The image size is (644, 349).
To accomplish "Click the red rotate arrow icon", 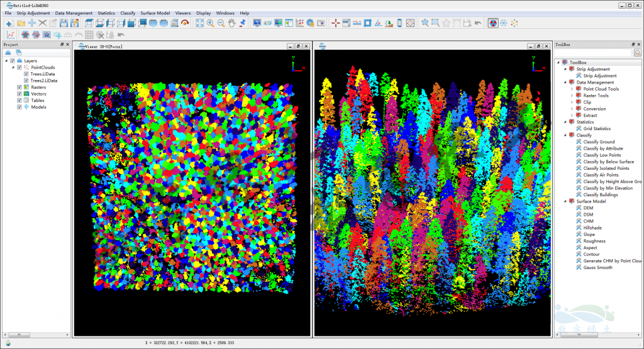I will coord(185,23).
